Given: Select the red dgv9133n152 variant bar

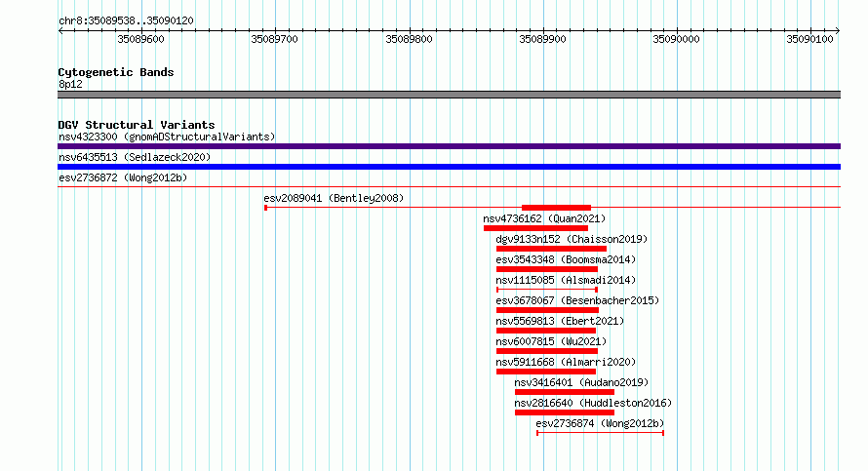Looking at the screenshot, I should (551, 249).
